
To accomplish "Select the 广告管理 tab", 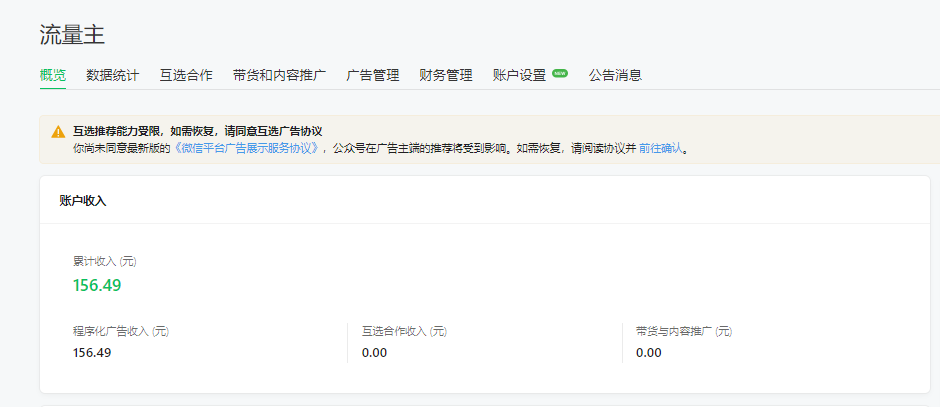I will (x=373, y=76).
